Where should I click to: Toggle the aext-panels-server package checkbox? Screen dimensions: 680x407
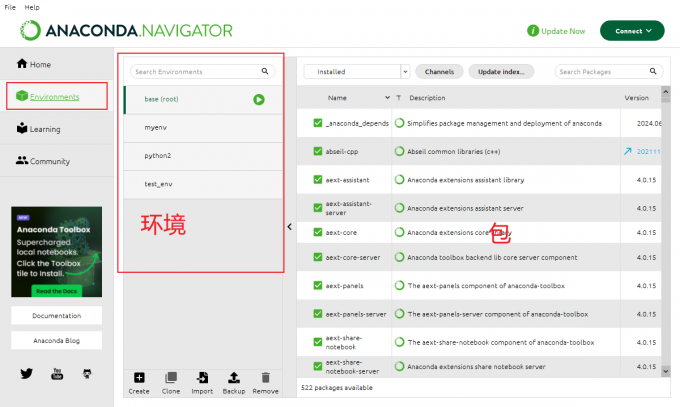click(x=318, y=314)
